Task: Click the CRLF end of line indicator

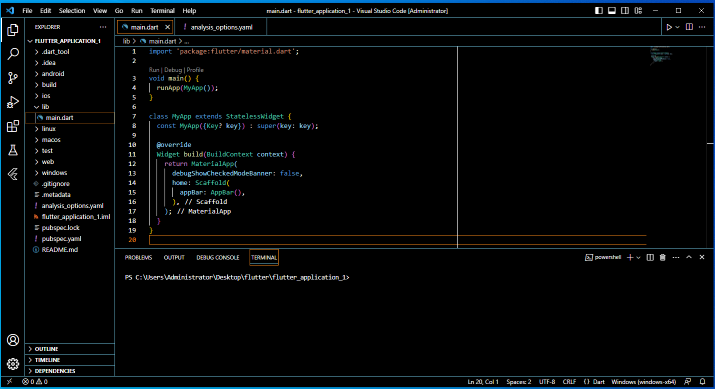Action: [x=569, y=382]
